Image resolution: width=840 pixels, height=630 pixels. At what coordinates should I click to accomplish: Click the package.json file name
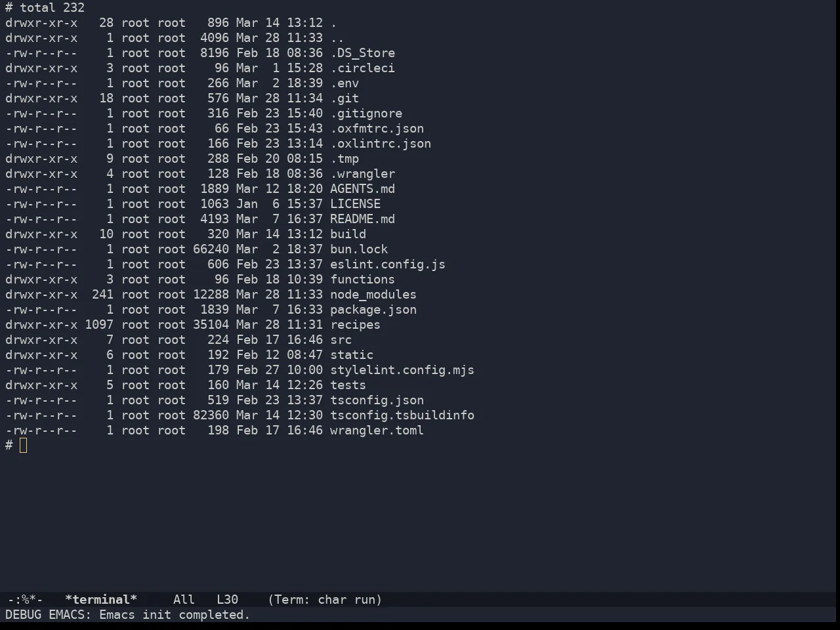(x=373, y=310)
